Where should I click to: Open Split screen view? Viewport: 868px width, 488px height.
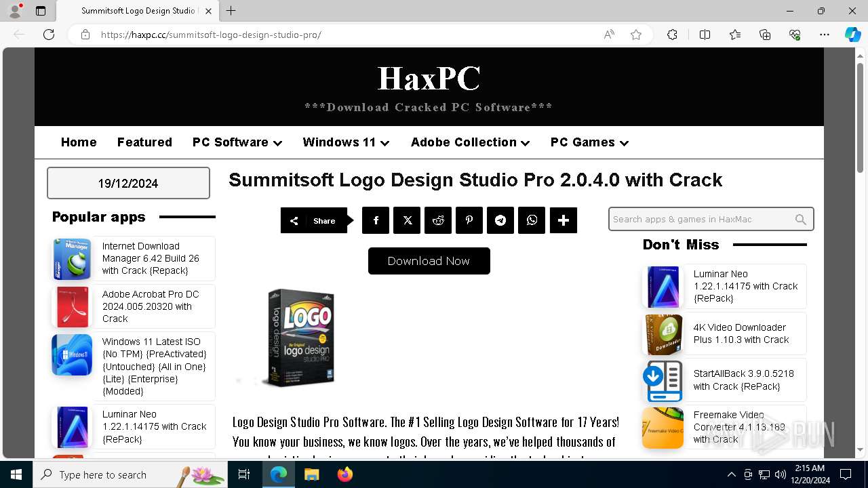(x=705, y=35)
